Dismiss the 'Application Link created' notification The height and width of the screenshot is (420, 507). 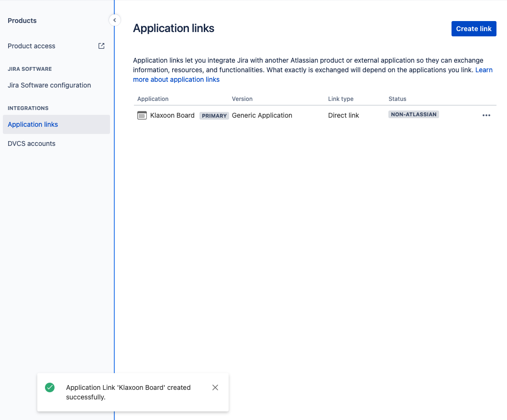[215, 387]
